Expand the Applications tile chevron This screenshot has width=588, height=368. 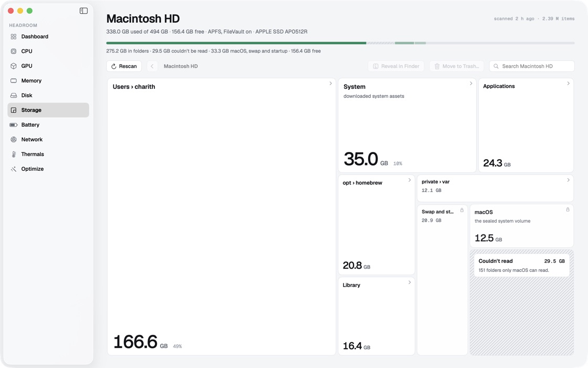[568, 84]
